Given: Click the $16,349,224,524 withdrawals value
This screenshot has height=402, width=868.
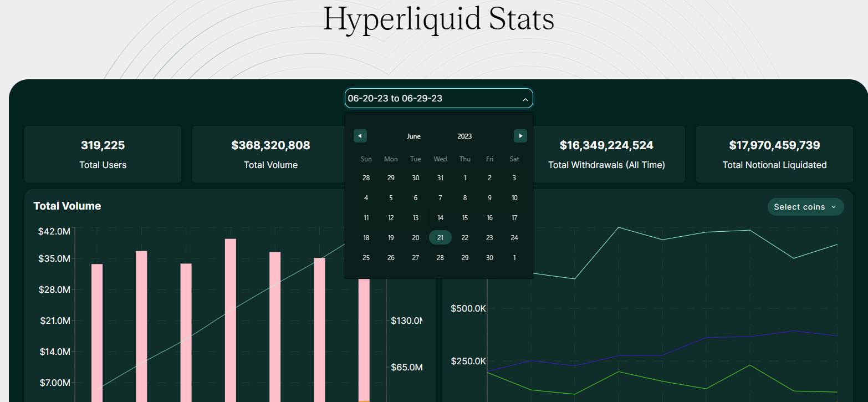Looking at the screenshot, I should pos(606,145).
